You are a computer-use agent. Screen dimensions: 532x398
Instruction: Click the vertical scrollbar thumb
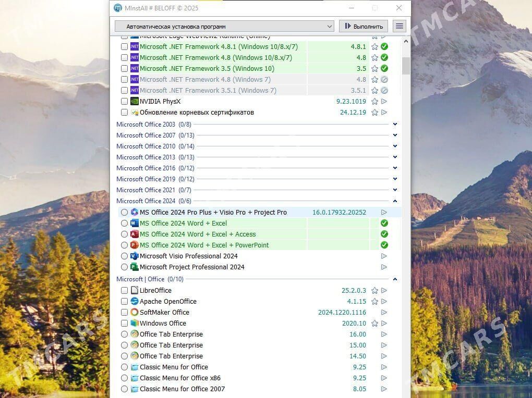pos(406,66)
